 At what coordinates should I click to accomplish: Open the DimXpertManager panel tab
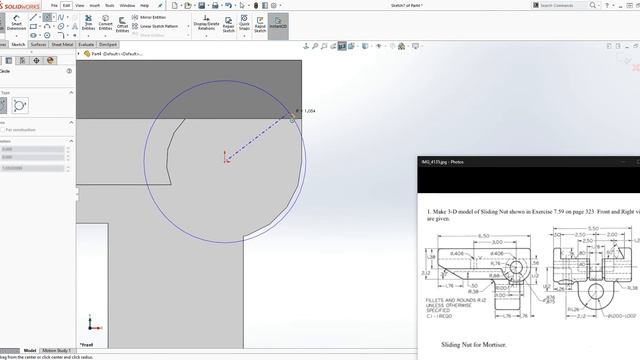(x=36, y=61)
